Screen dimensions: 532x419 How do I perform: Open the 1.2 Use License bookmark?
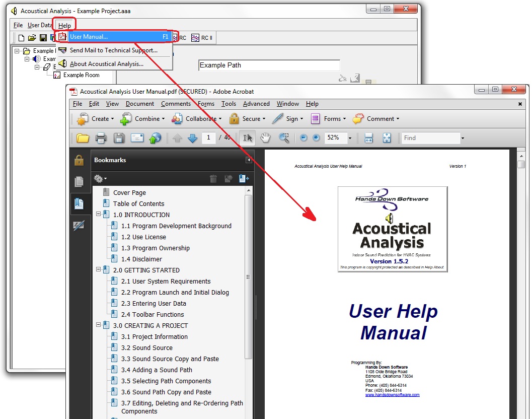(143, 237)
